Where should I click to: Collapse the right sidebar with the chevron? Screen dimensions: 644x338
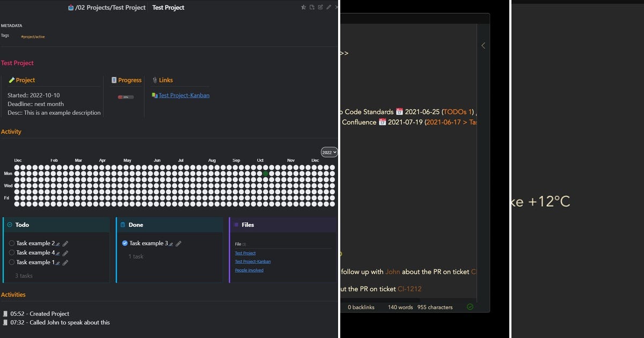click(483, 46)
